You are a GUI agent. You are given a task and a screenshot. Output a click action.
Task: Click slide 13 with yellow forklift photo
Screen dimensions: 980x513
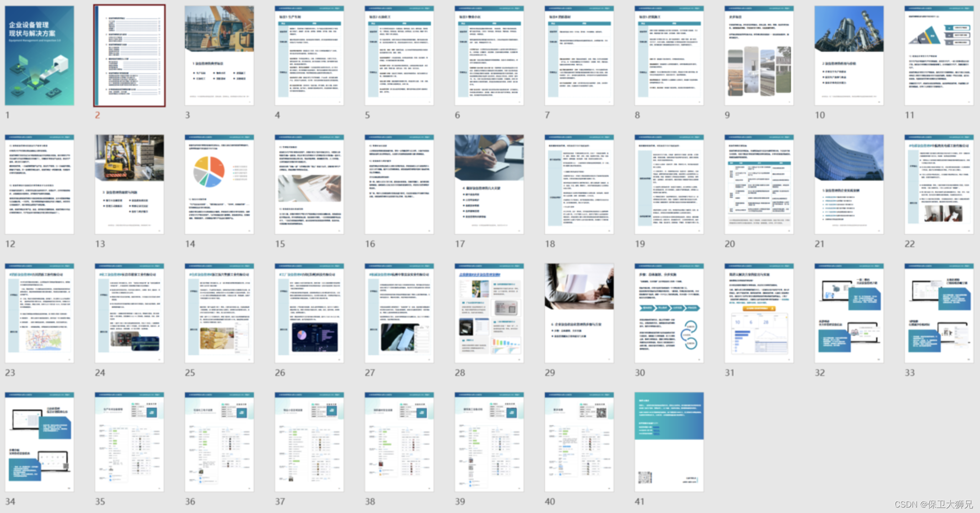130,184
